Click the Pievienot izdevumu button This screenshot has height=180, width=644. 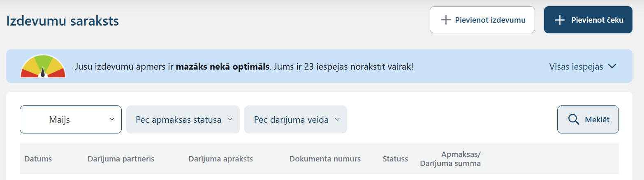(482, 20)
